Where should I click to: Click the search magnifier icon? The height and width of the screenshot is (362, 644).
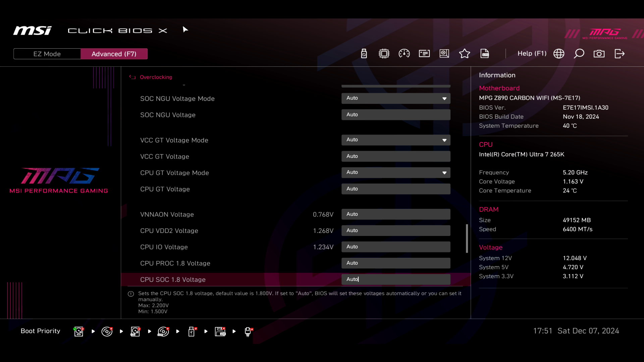point(579,54)
